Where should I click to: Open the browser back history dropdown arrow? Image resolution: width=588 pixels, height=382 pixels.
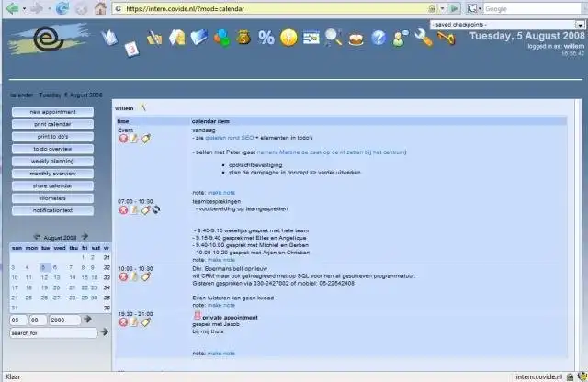(25, 8)
